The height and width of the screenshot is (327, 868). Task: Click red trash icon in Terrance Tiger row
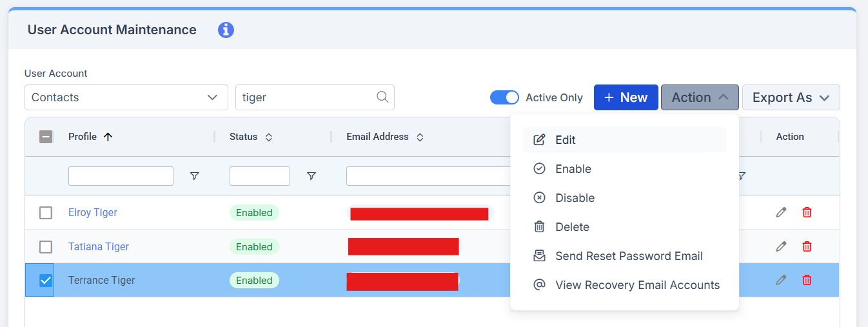pyautogui.click(x=807, y=280)
